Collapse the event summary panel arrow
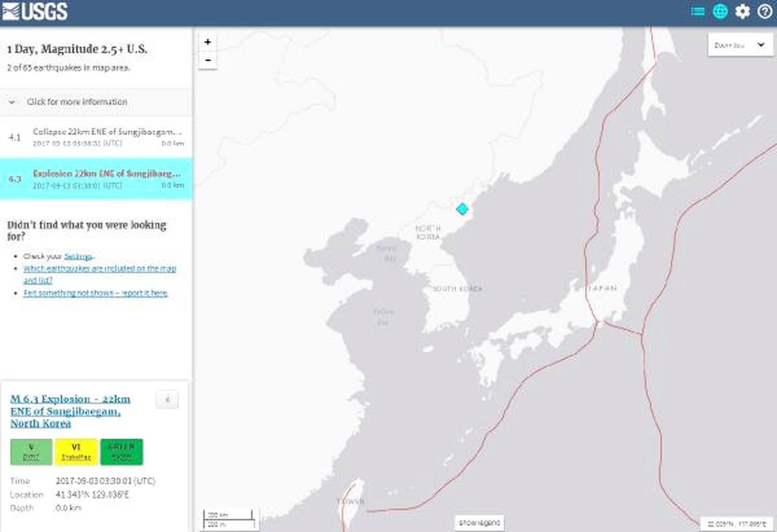The height and width of the screenshot is (532, 777). [167, 400]
